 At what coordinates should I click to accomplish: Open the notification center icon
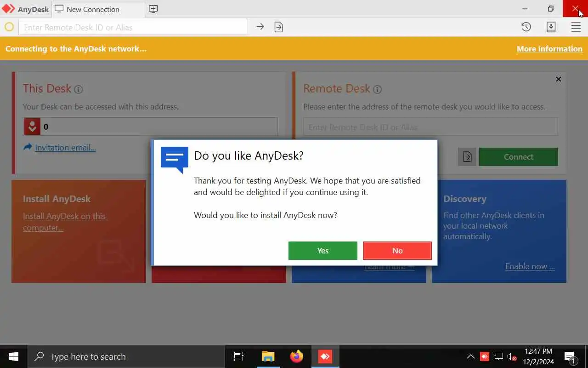point(570,356)
